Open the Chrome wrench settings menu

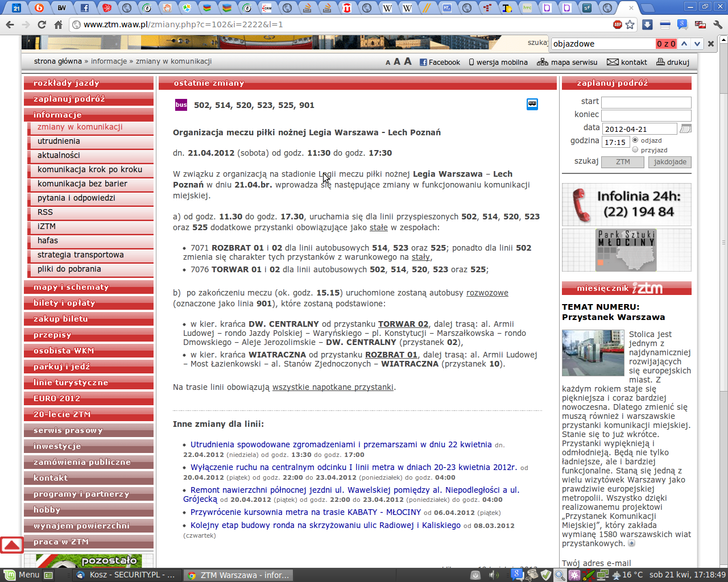tap(718, 24)
